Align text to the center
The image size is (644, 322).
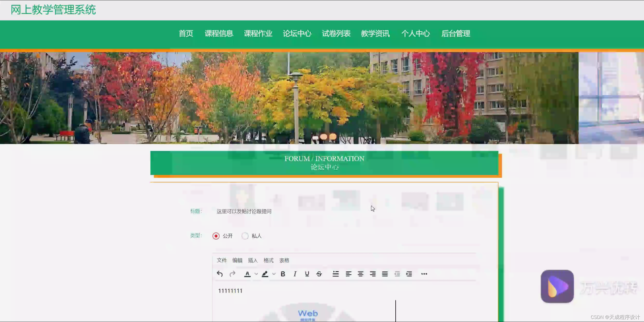pos(360,274)
